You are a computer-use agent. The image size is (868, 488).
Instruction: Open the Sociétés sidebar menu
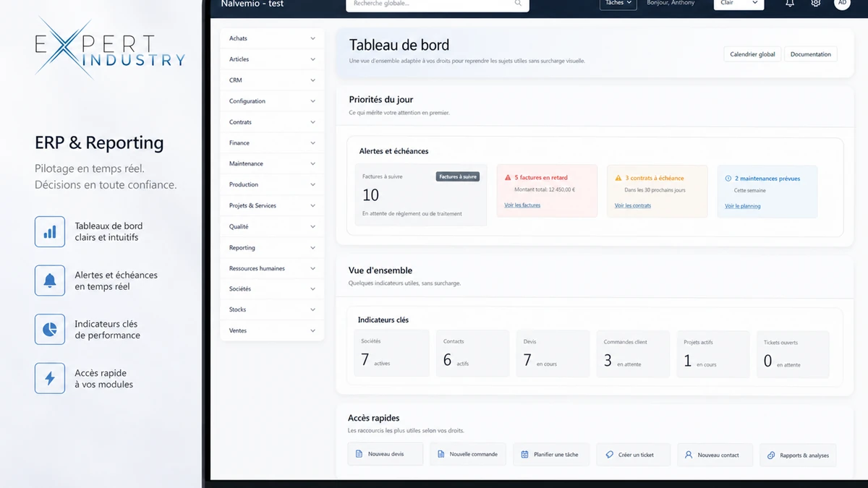point(272,288)
